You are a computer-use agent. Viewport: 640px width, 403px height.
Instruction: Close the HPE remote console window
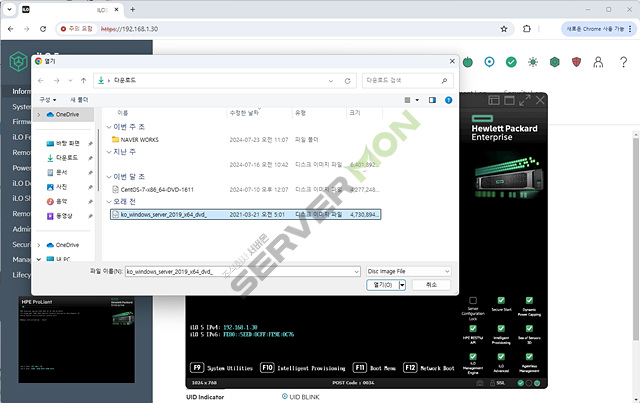coord(540,100)
